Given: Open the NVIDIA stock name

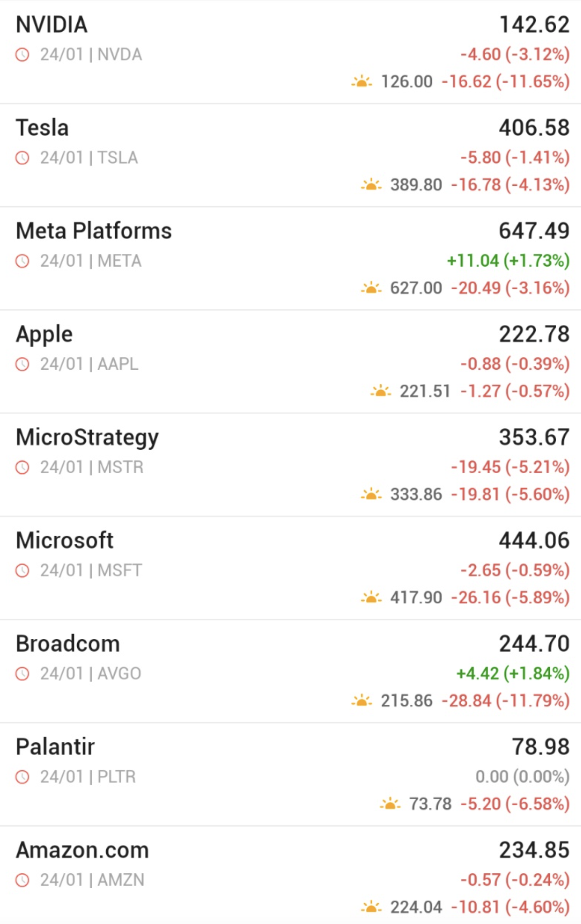Looking at the screenshot, I should [52, 24].
